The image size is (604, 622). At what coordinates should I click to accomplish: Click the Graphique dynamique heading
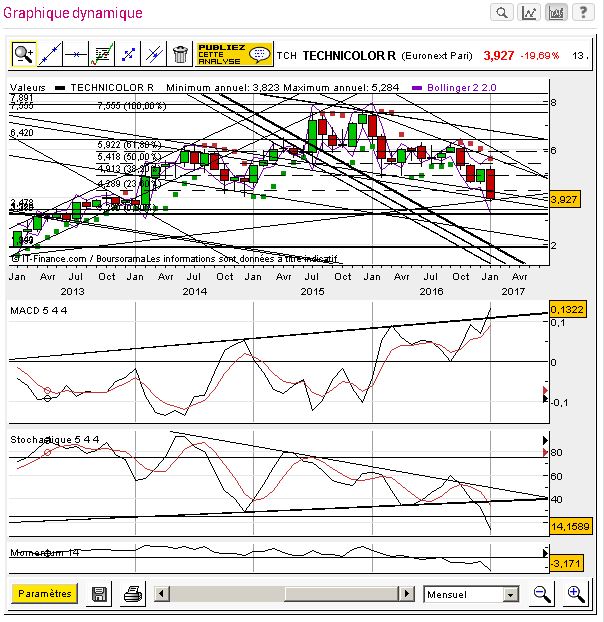coord(73,13)
